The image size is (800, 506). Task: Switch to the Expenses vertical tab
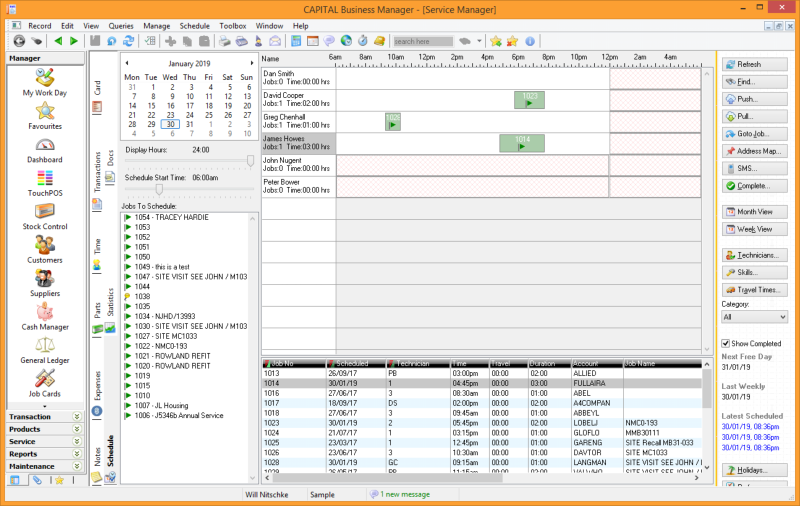click(x=97, y=393)
